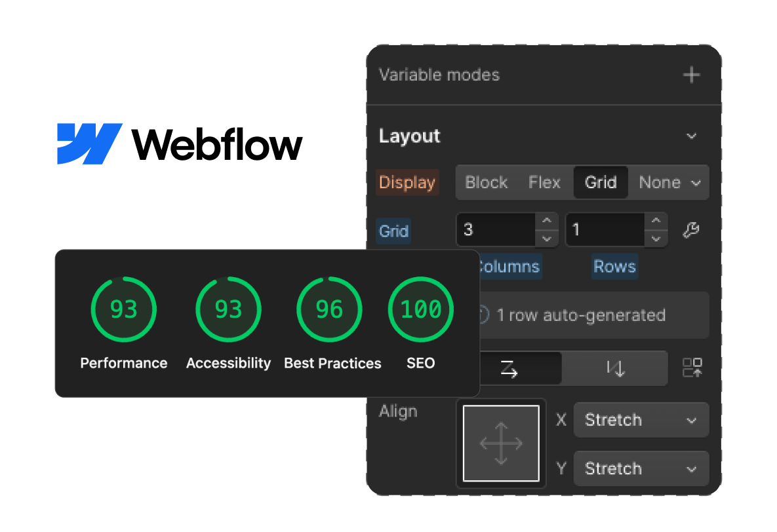Click the Performance score 93 gauge
The width and height of the screenshot is (777, 532).
coord(124,309)
